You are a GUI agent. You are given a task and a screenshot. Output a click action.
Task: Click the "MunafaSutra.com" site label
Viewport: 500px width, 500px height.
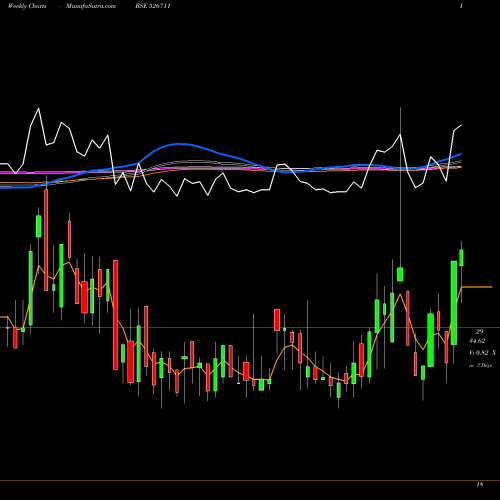click(91, 6)
